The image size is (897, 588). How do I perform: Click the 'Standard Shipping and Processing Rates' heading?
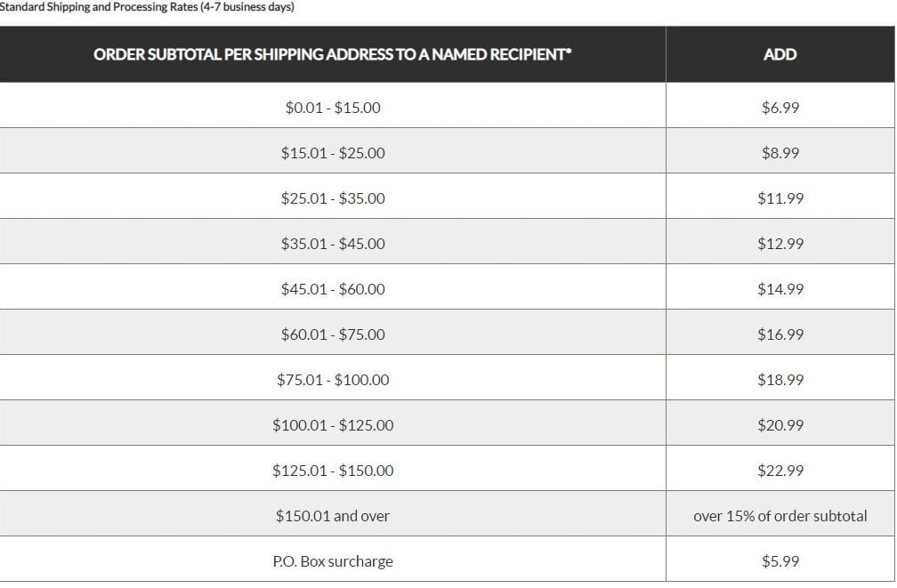[x=147, y=7]
